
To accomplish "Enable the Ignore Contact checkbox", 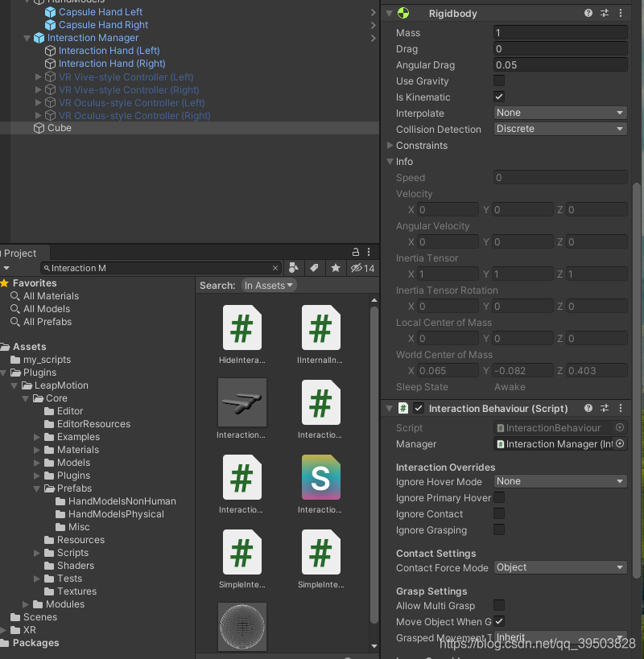I will [499, 513].
